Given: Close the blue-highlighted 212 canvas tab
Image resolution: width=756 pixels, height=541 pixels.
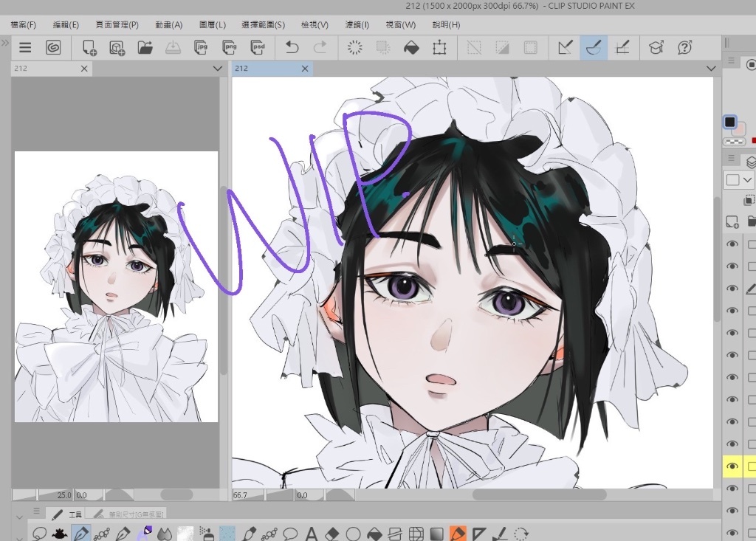Looking at the screenshot, I should point(305,69).
